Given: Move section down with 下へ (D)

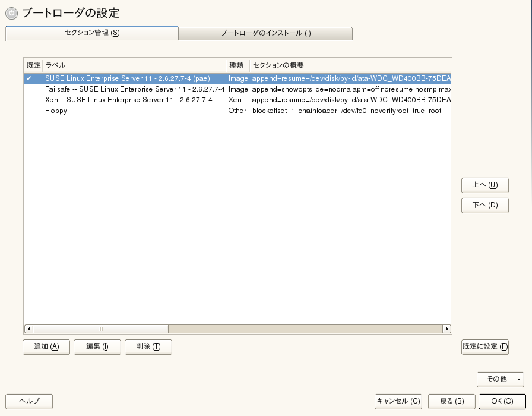Looking at the screenshot, I should click(x=485, y=206).
